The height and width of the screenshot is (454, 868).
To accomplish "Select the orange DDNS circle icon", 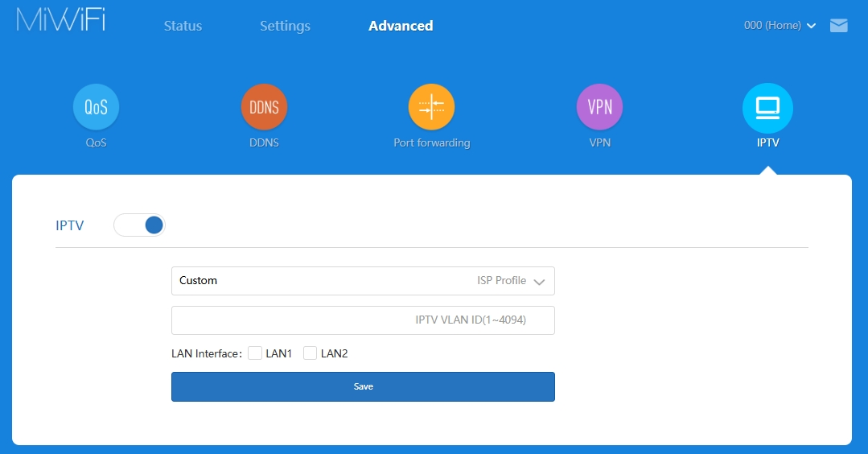I will (264, 107).
